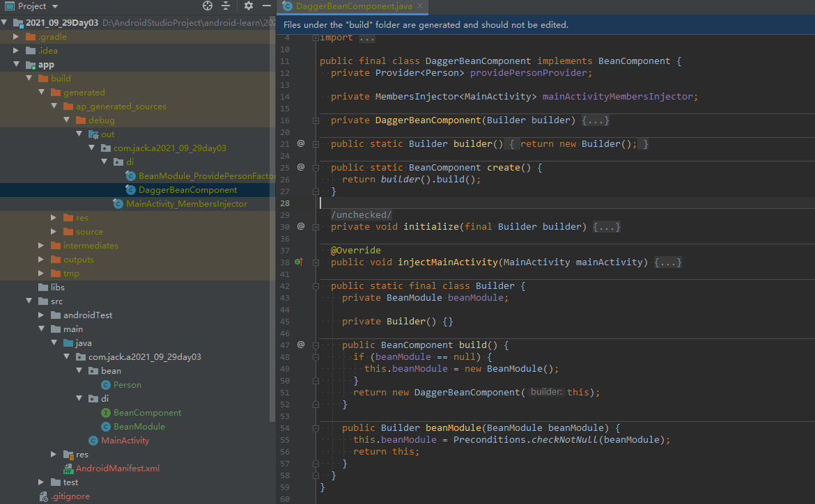Collapse the ap_generated_sources folder

point(54,106)
